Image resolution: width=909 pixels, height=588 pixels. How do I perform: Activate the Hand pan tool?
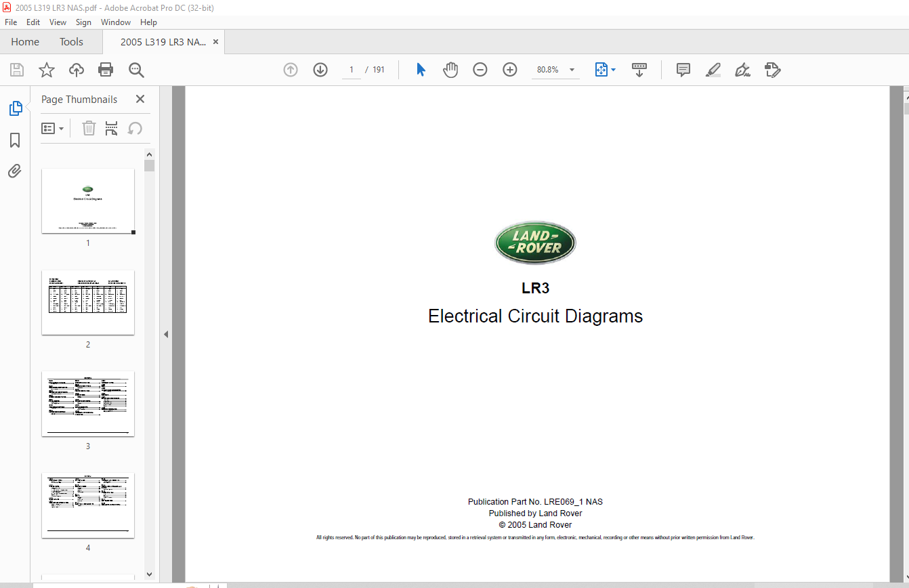tap(450, 70)
